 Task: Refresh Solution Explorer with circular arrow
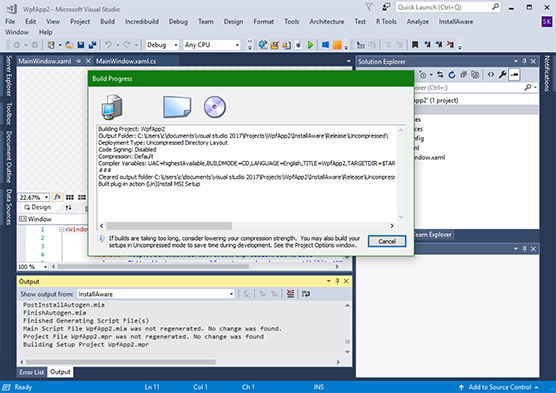[x=452, y=75]
